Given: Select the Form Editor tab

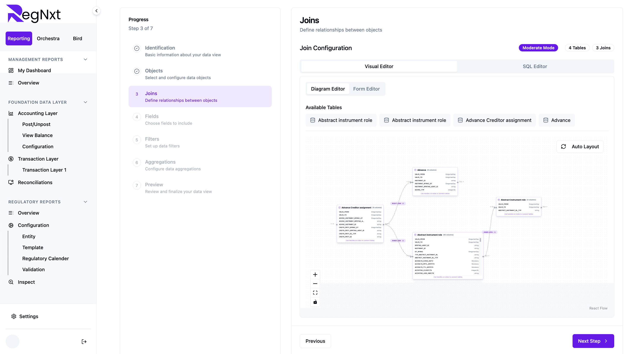Looking at the screenshot, I should pyautogui.click(x=366, y=89).
